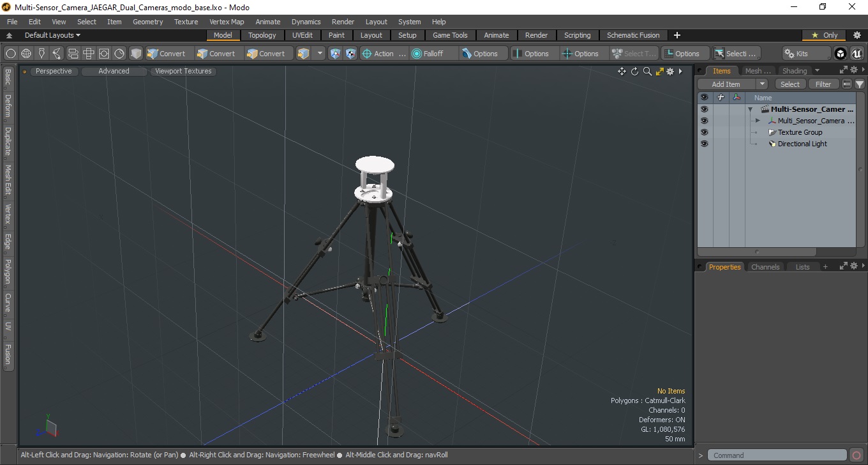
Task: Switch to the Shading panel tab
Action: coord(795,71)
